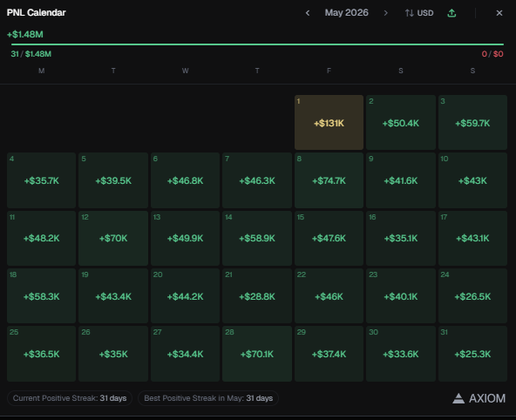The height and width of the screenshot is (420, 516).
Task: Click the May 2026 month label
Action: click(347, 12)
